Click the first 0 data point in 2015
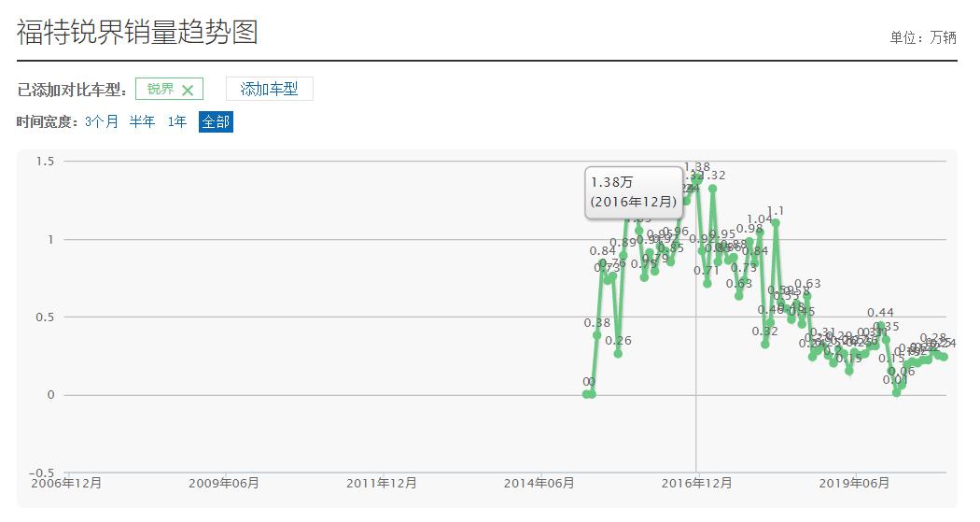 coord(586,394)
